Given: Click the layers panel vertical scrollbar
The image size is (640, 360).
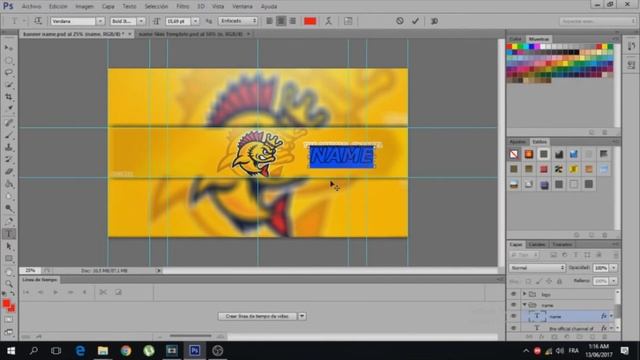Looking at the screenshot, I should (617, 310).
